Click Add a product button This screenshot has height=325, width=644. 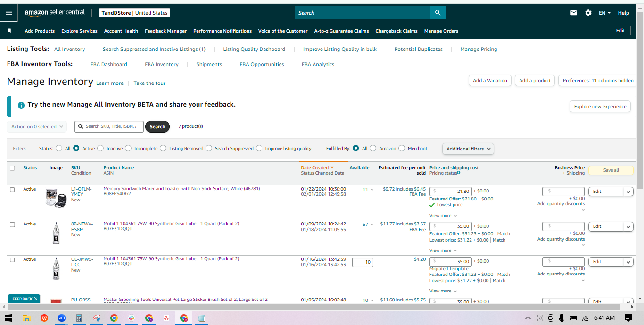tap(535, 80)
